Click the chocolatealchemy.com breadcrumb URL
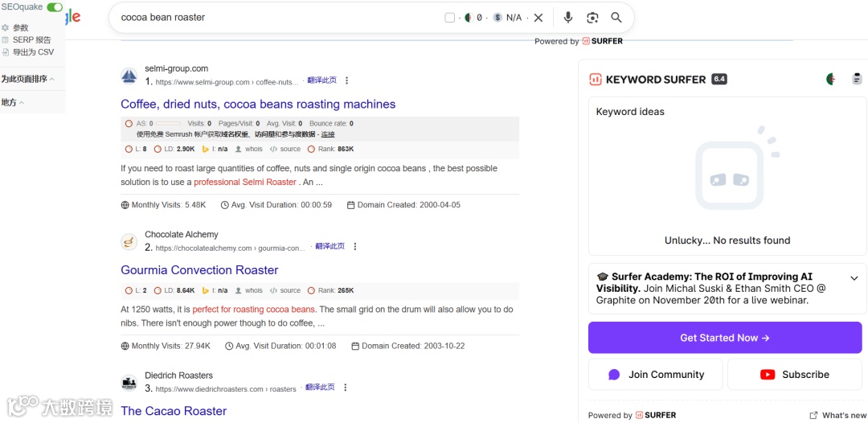Viewport: 868px width, 423px height. point(231,248)
